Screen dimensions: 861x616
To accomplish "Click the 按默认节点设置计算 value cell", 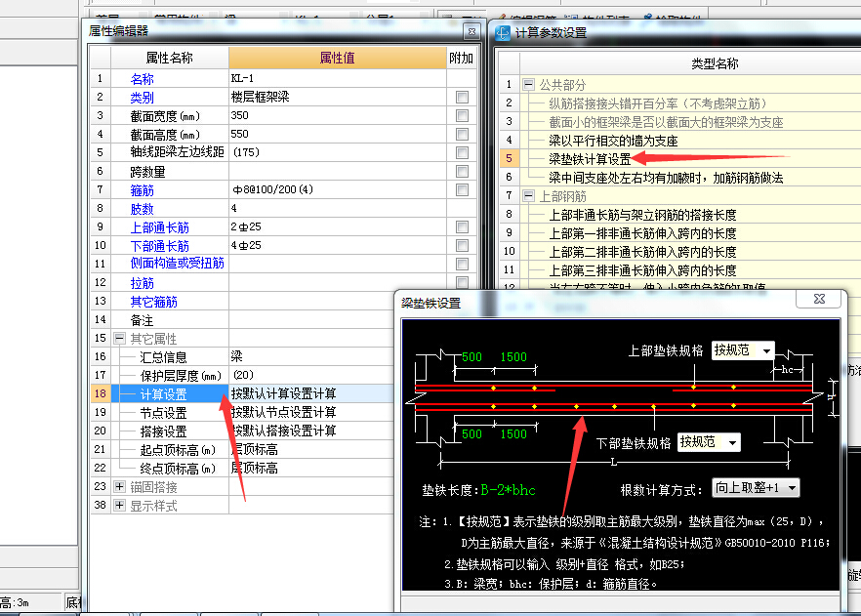I will [312, 412].
